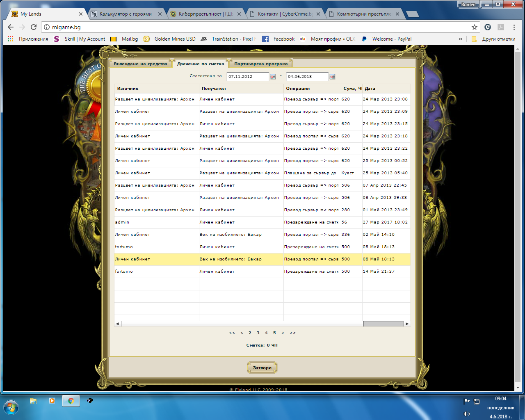Select highlighted row dated 08 Май 18:13
The height and width of the screenshot is (420, 525).
[262, 259]
